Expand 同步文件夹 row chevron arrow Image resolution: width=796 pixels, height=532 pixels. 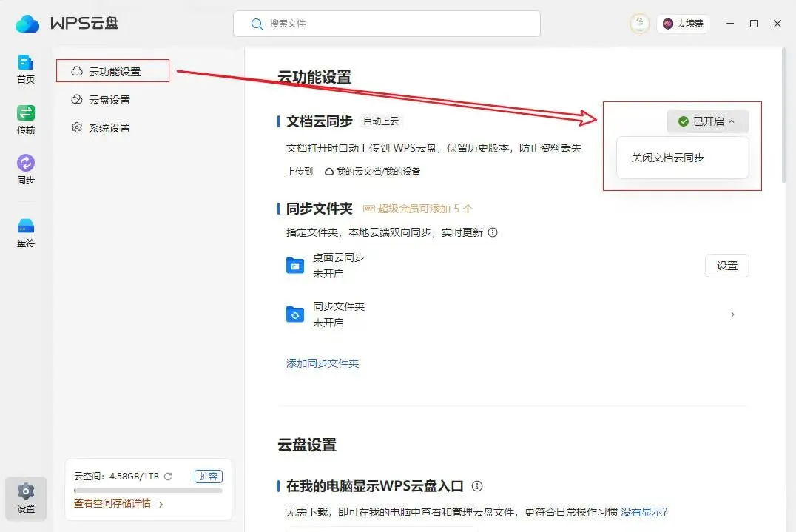[x=732, y=314]
